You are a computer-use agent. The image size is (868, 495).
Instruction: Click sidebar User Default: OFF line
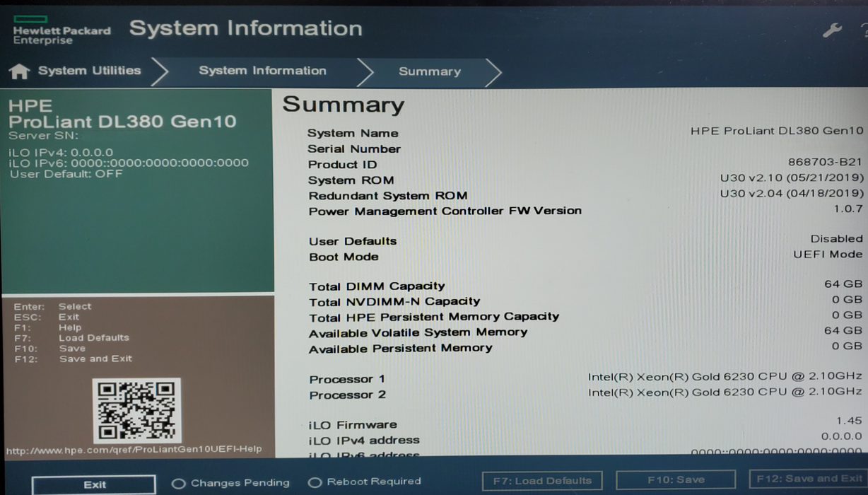tap(66, 174)
